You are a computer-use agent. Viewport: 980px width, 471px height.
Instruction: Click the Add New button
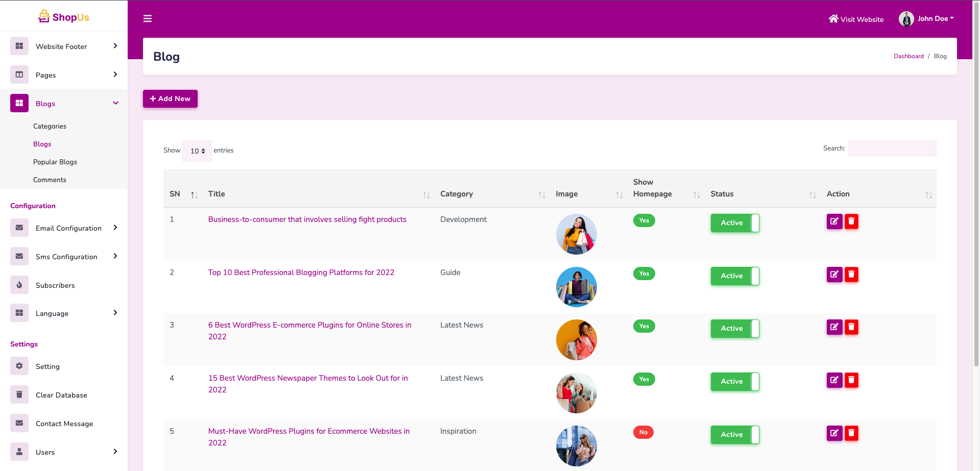[170, 99]
